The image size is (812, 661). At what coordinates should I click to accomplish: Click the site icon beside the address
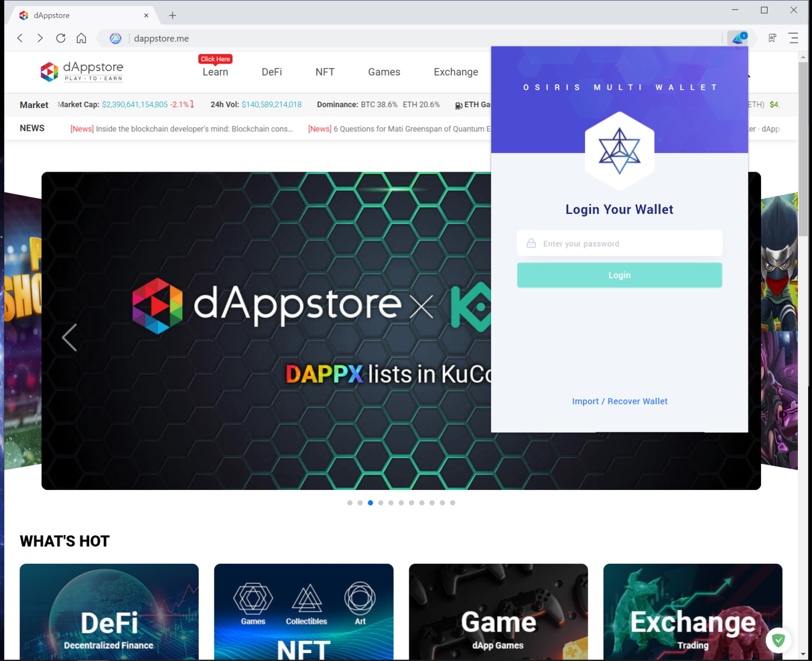pos(116,39)
